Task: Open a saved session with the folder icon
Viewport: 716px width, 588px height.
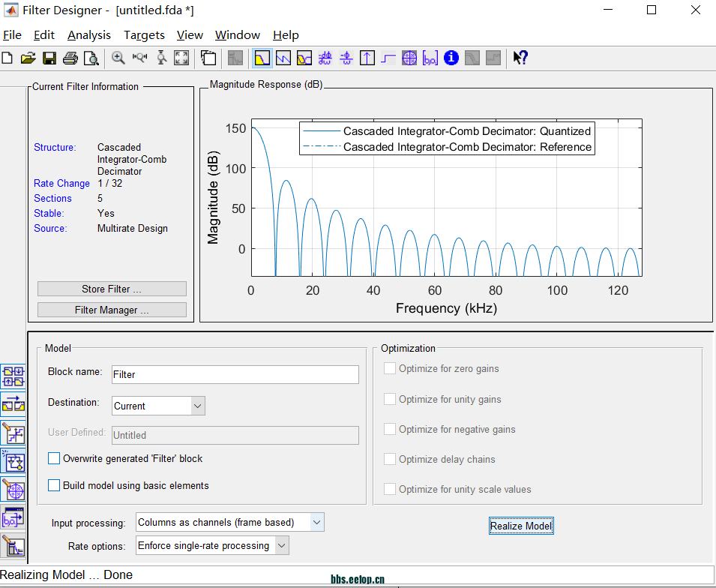Action: tap(28, 58)
